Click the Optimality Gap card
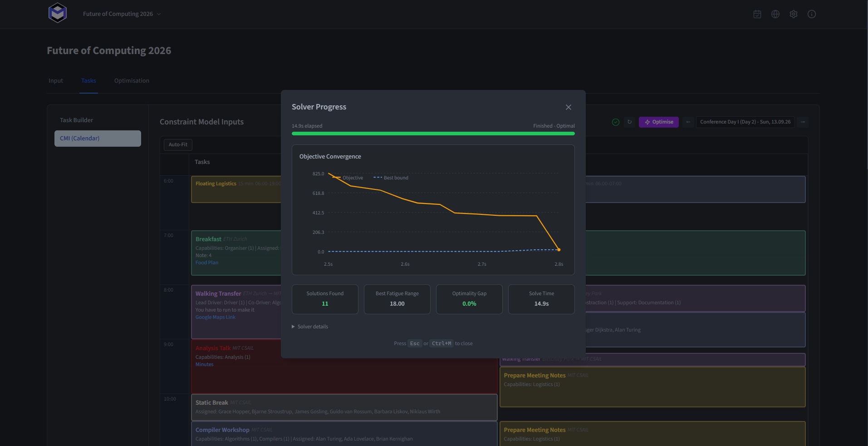Screen dimensions: 868x446 (469, 299)
